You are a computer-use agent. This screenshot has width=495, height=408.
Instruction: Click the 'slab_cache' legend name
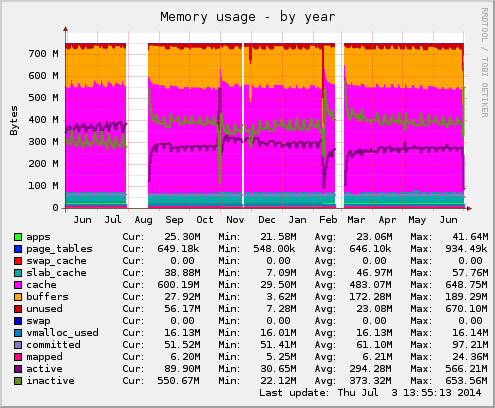point(56,273)
